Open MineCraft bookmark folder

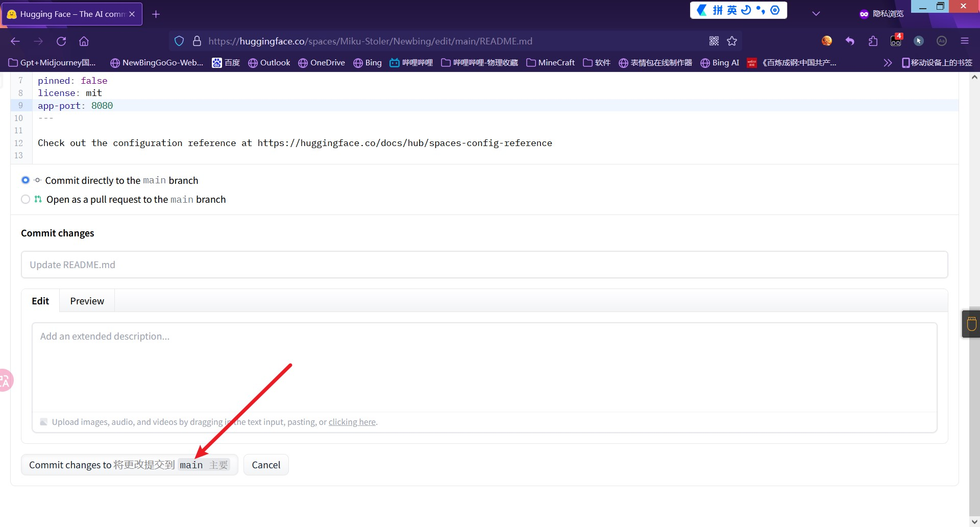click(551, 63)
